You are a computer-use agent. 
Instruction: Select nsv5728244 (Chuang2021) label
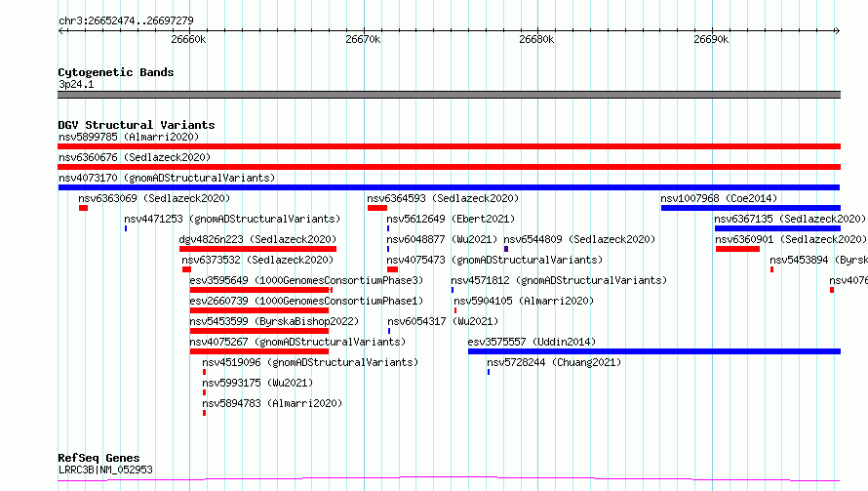click(554, 362)
